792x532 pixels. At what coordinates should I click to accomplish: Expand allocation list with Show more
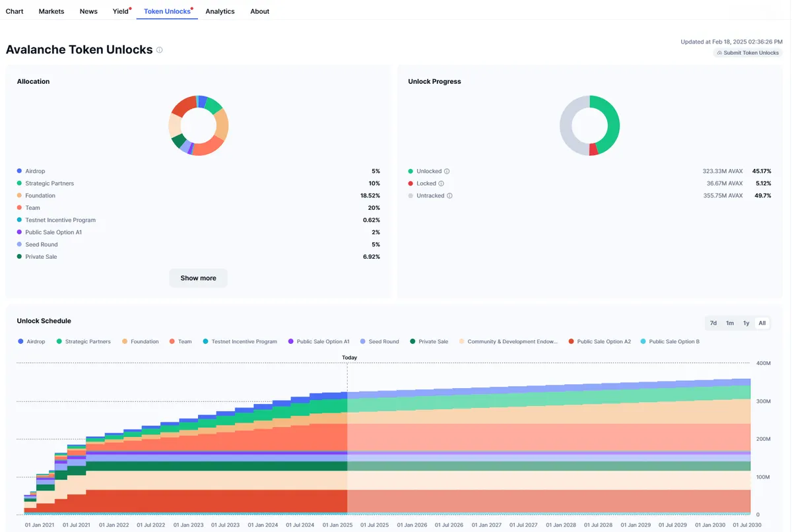tap(198, 278)
